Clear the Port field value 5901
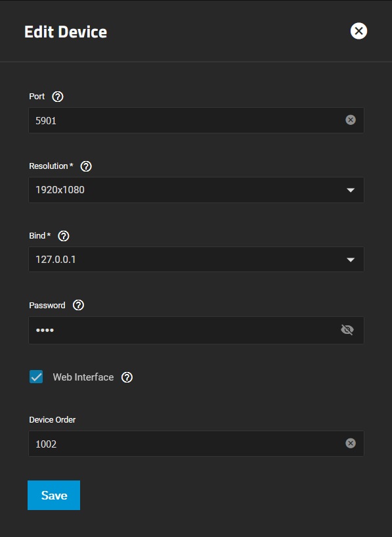This screenshot has width=392, height=537. click(x=351, y=120)
